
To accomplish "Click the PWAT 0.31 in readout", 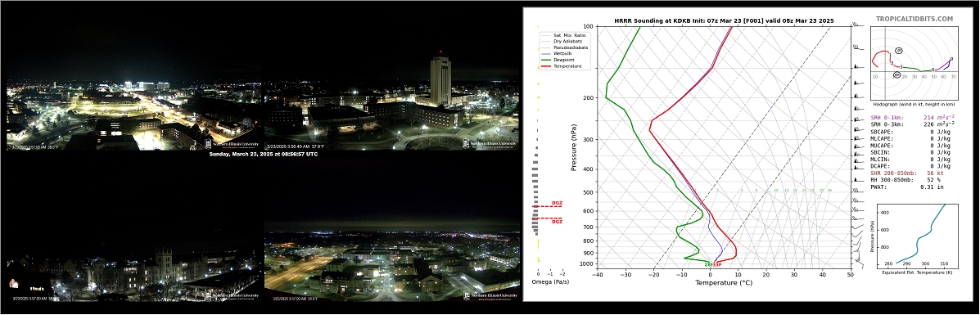I will [x=905, y=187].
